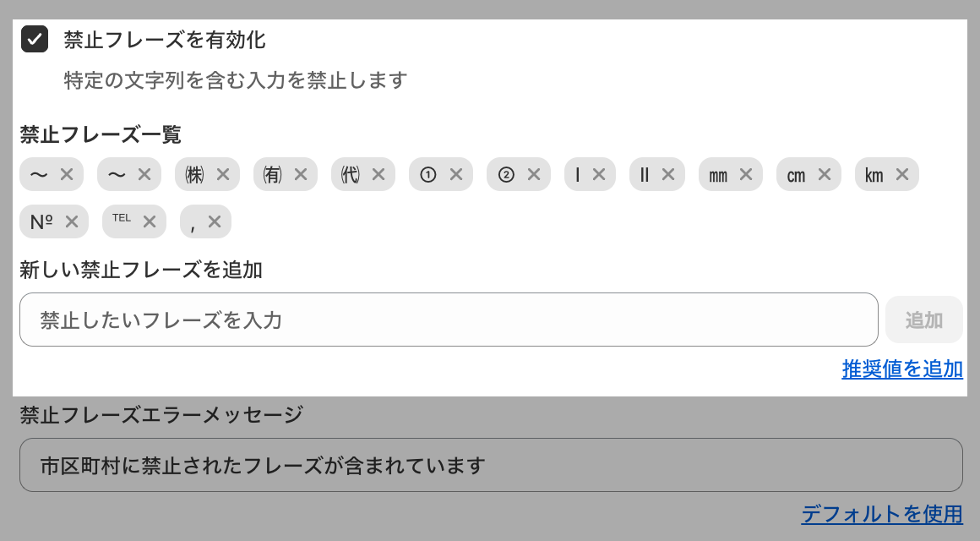Remove the single Roman numeral Ⅰ chip
The image size is (980, 541).
(599, 174)
